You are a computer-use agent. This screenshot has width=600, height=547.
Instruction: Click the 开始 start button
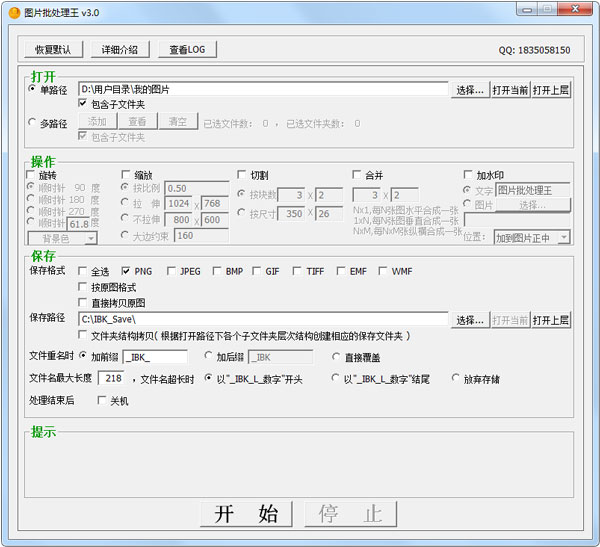coord(246,514)
